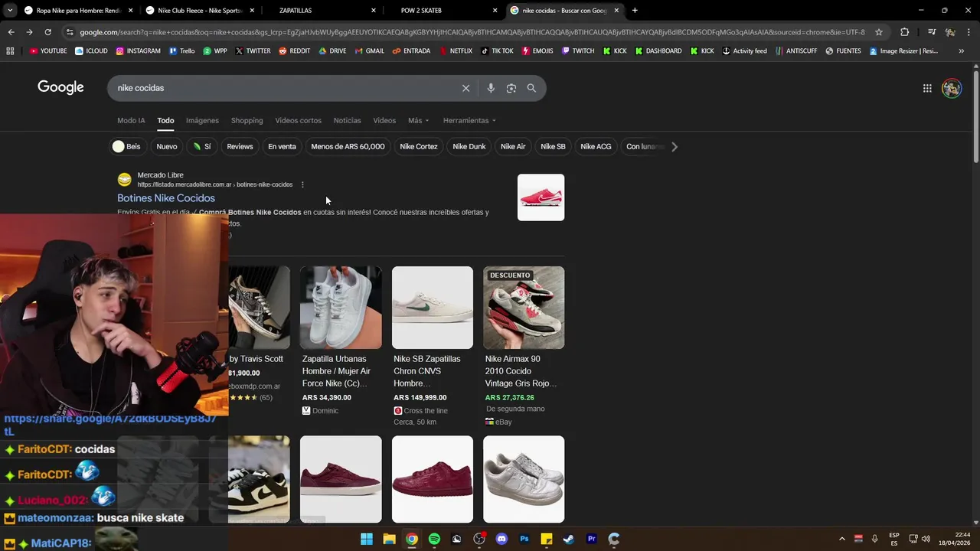This screenshot has height=551, width=980.
Task: Open Mercado Libre result three-dot options
Action: [x=302, y=184]
